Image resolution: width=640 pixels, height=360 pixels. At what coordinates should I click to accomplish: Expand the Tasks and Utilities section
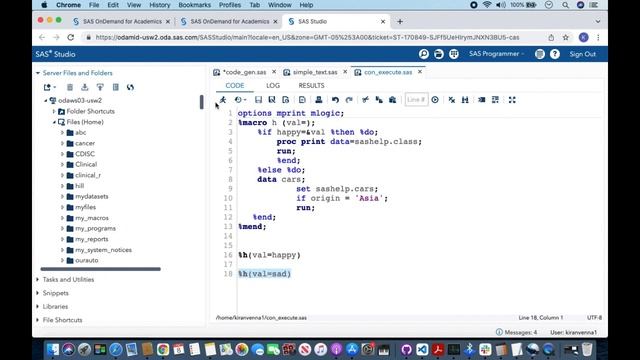38,280
